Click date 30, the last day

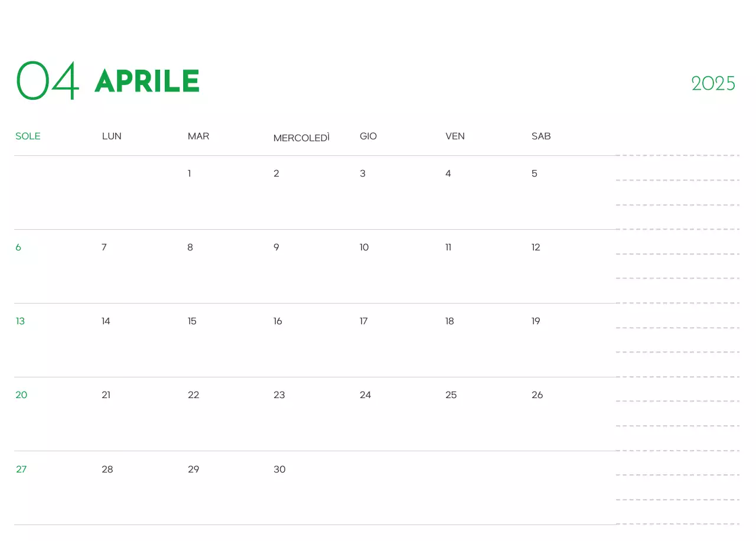point(279,470)
